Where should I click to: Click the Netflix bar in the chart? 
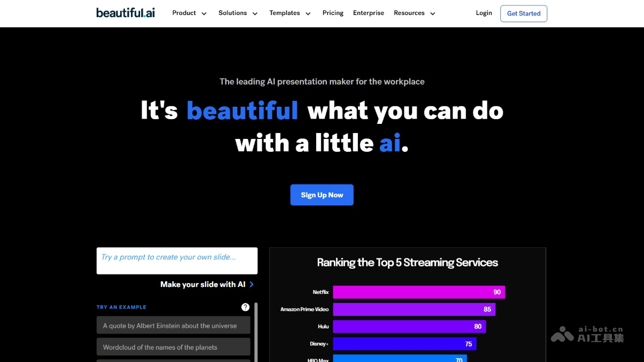click(419, 292)
